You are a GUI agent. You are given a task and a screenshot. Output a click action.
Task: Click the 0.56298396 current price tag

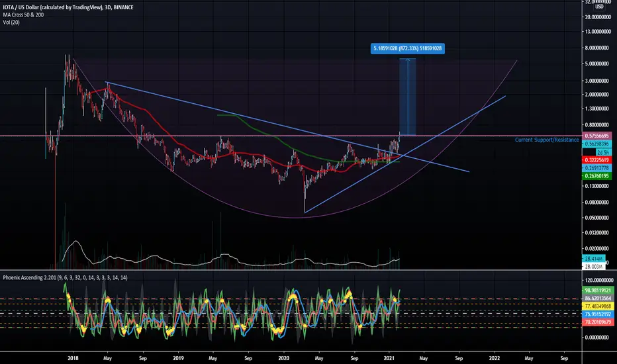tap(597, 144)
